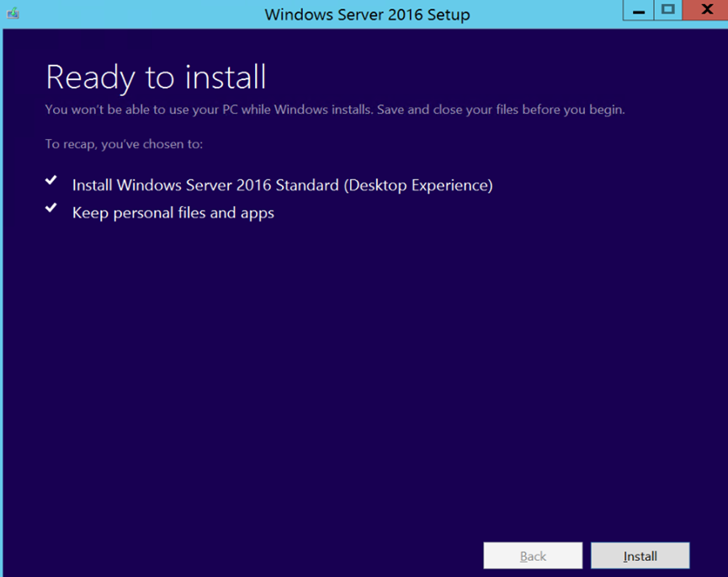Minimize the Windows Server 2016 Setup window
Screen dimensions: 728x577
point(639,10)
